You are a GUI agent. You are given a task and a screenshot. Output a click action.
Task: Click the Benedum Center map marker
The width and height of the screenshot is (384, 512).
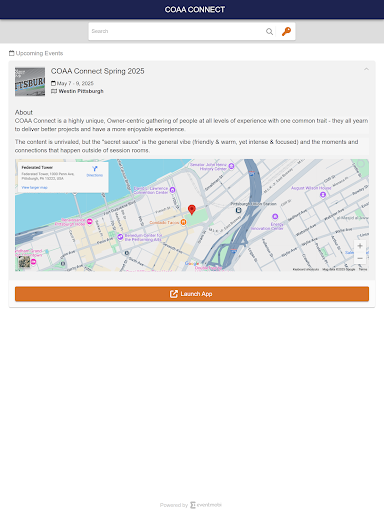[120, 237]
